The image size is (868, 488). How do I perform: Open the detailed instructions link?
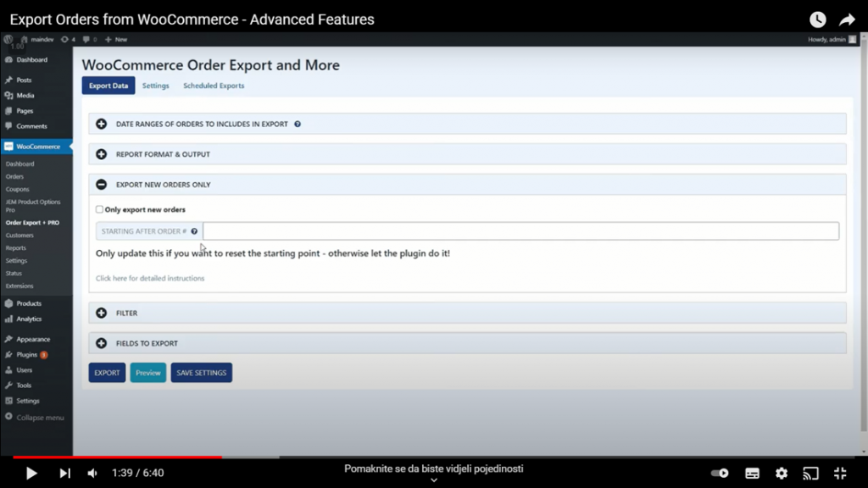(x=150, y=278)
